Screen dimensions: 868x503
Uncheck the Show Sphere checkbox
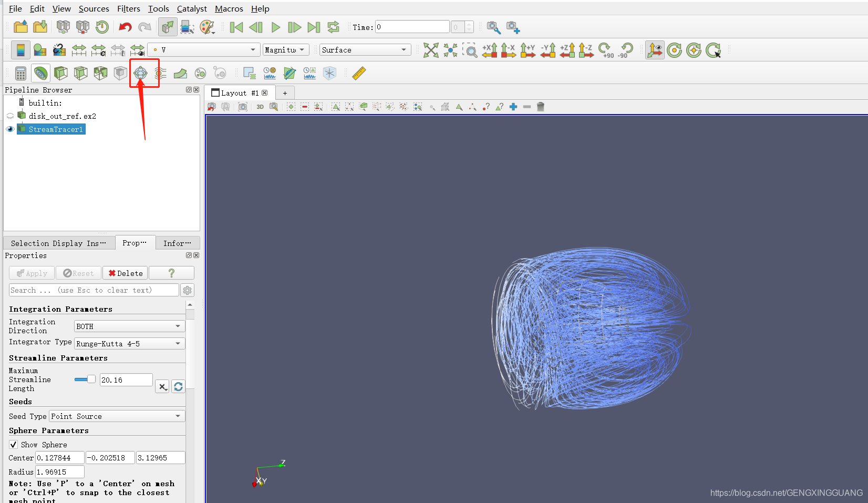[14, 445]
